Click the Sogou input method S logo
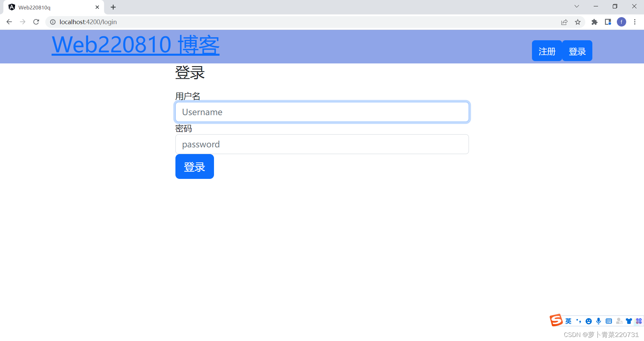Image resolution: width=644 pixels, height=341 pixels. pos(556,321)
